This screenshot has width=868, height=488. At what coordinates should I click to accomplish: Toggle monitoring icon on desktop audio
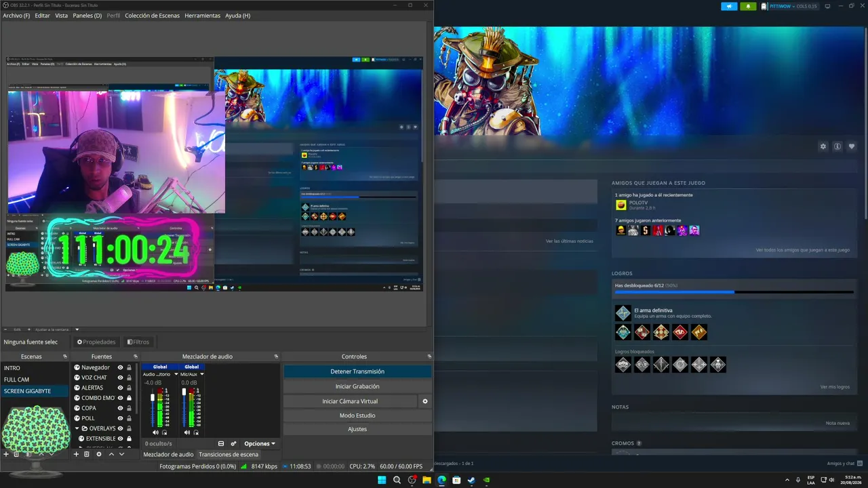164,432
